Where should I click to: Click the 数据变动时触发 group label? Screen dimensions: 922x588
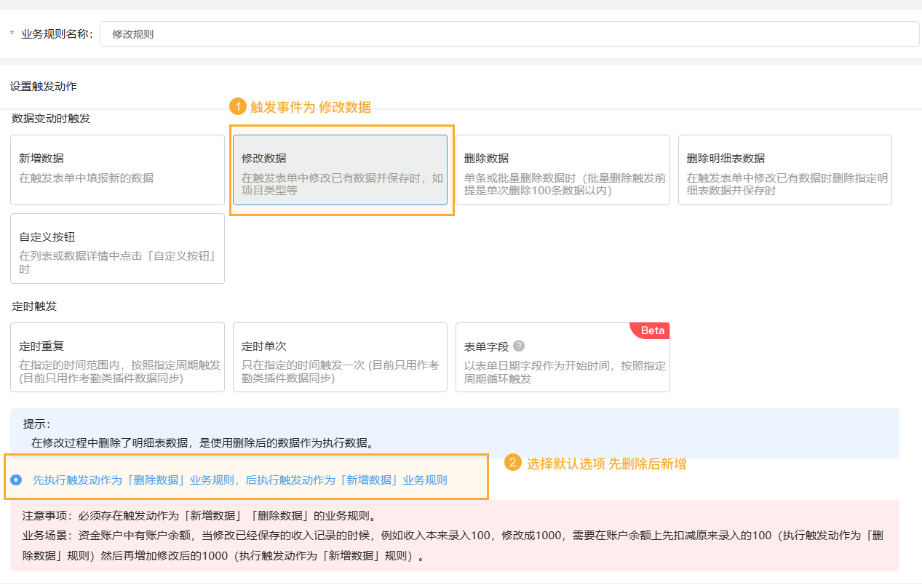51,119
